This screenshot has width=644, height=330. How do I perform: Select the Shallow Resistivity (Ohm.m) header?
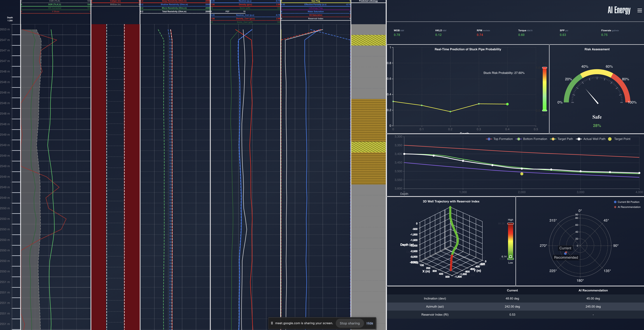pyautogui.click(x=174, y=5)
